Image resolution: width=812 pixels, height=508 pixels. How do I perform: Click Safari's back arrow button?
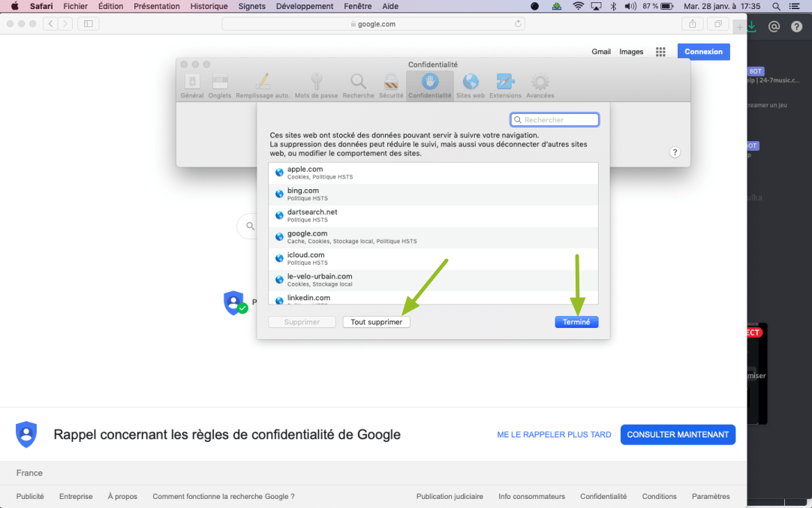[x=51, y=24]
